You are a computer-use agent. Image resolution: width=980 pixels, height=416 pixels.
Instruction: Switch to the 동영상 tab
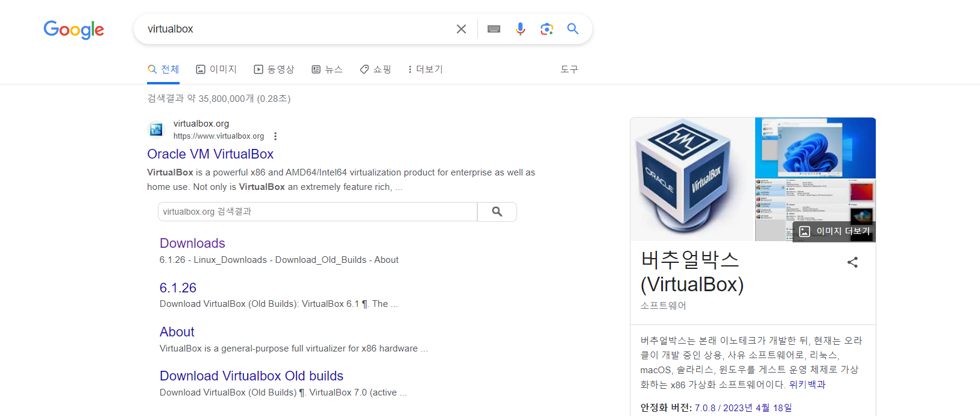pos(274,69)
